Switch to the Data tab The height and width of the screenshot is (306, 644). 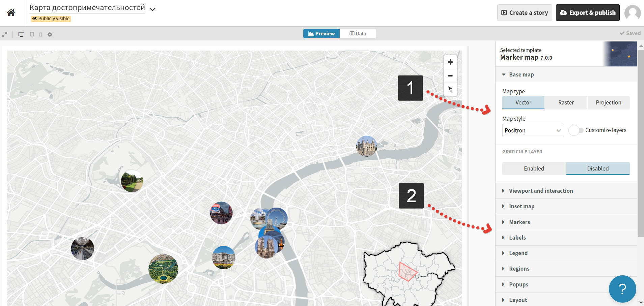(x=358, y=34)
